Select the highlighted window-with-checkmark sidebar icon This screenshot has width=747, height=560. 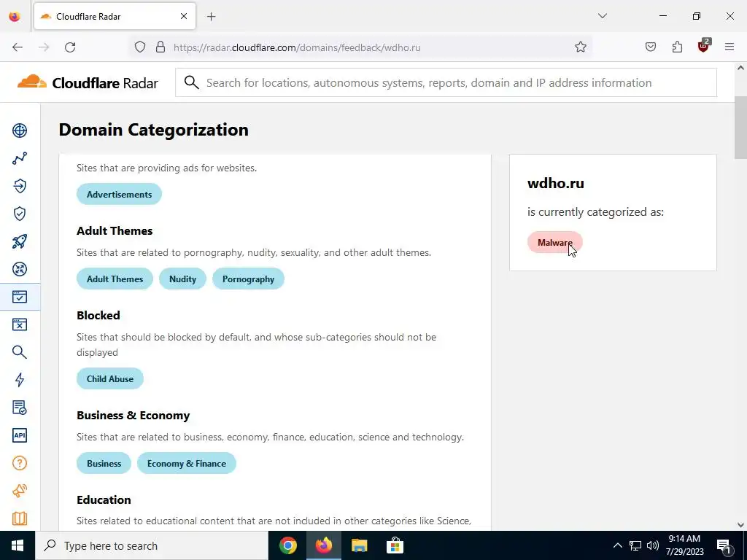point(20,297)
